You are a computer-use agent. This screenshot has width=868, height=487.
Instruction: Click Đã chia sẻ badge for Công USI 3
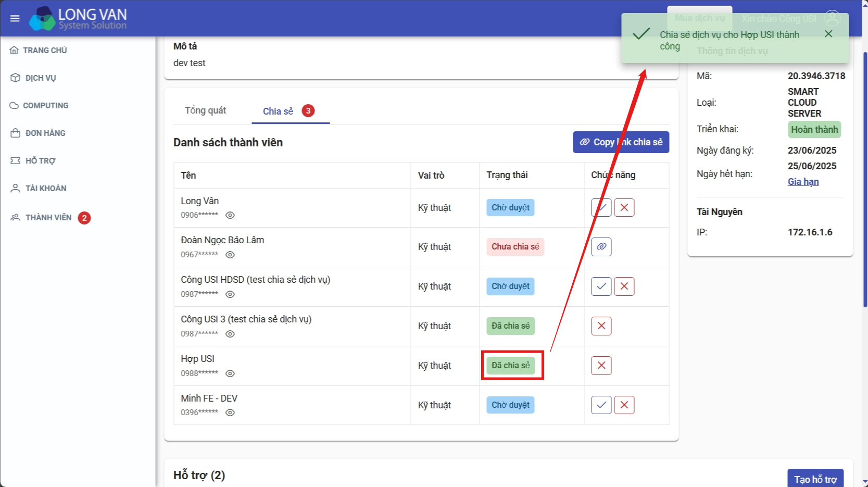coord(510,326)
